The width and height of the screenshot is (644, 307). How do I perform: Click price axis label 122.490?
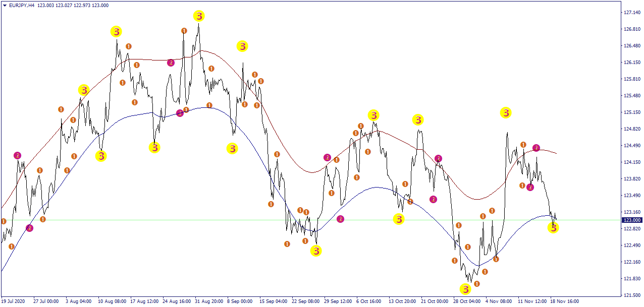pyautogui.click(x=632, y=245)
